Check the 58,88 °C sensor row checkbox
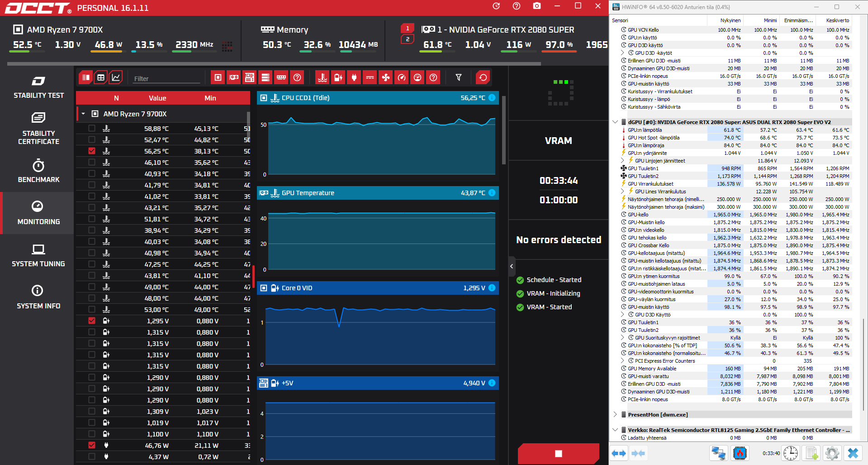Screen dimensions: 868x465 [x=92, y=128]
